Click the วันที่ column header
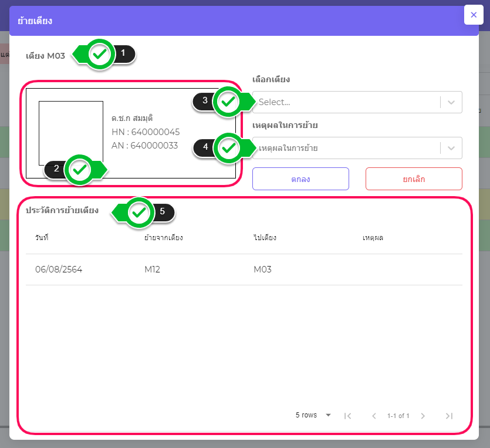Screen dimensions: 490x448 tap(42, 238)
